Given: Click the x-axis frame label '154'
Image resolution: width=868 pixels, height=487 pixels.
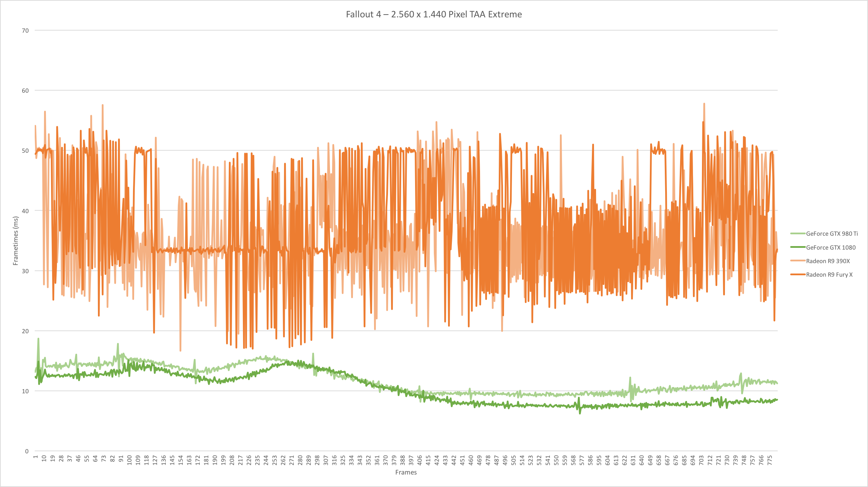Looking at the screenshot, I should pyautogui.click(x=181, y=460).
